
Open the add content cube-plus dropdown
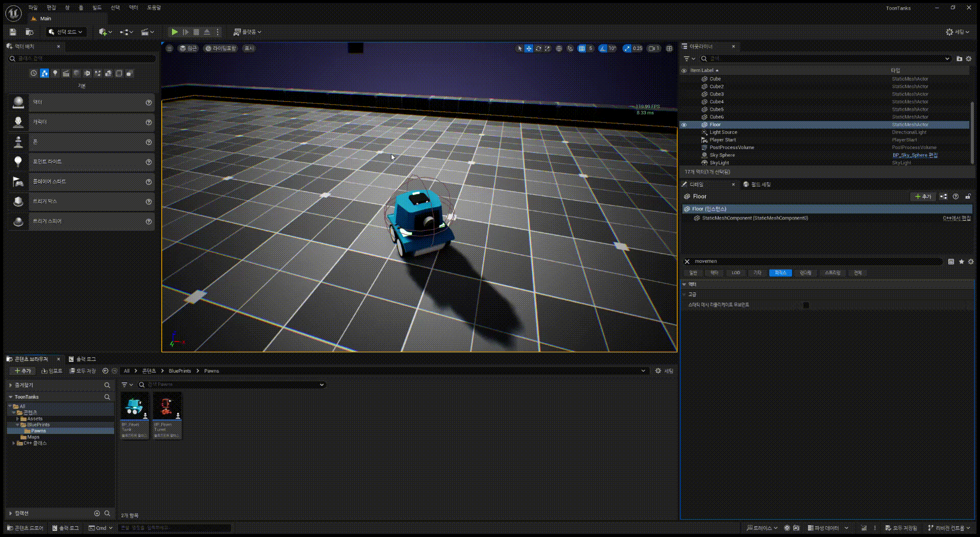106,32
